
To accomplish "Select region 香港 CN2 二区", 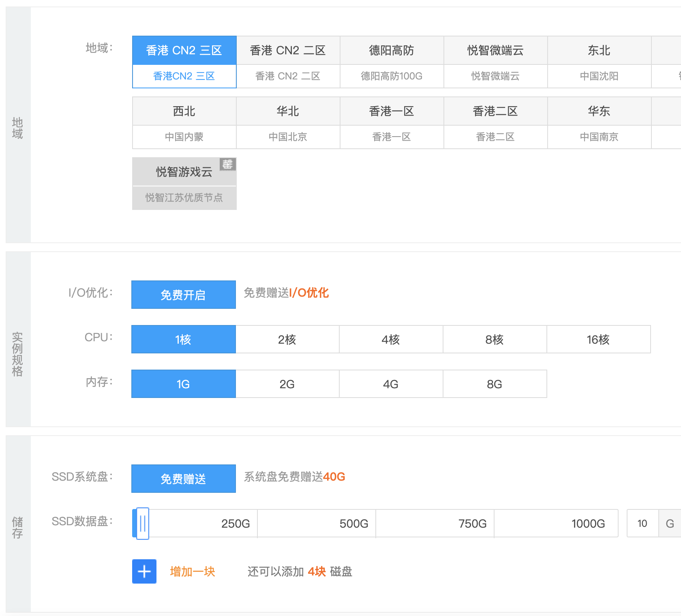I will 288,50.
